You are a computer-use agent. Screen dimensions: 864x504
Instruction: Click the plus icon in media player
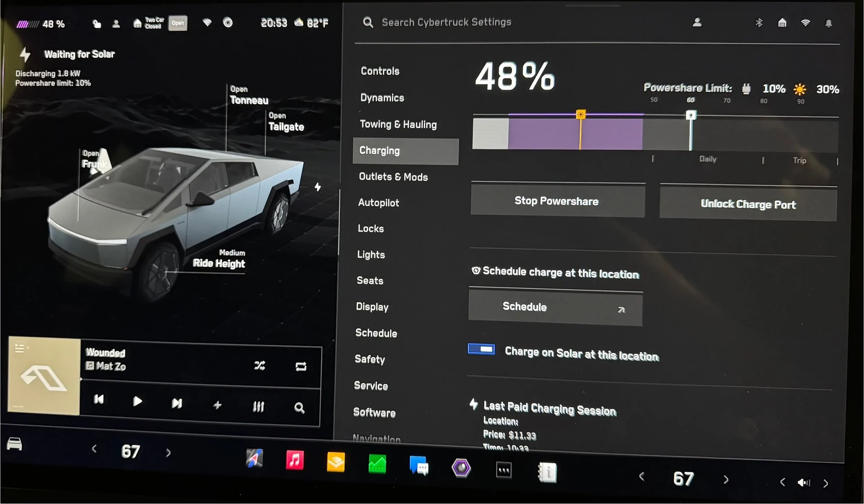coord(217,405)
